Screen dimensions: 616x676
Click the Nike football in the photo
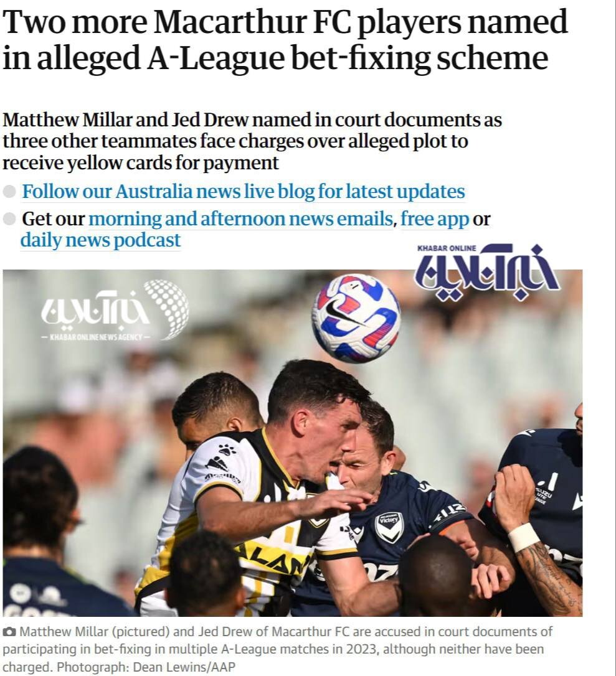click(356, 318)
